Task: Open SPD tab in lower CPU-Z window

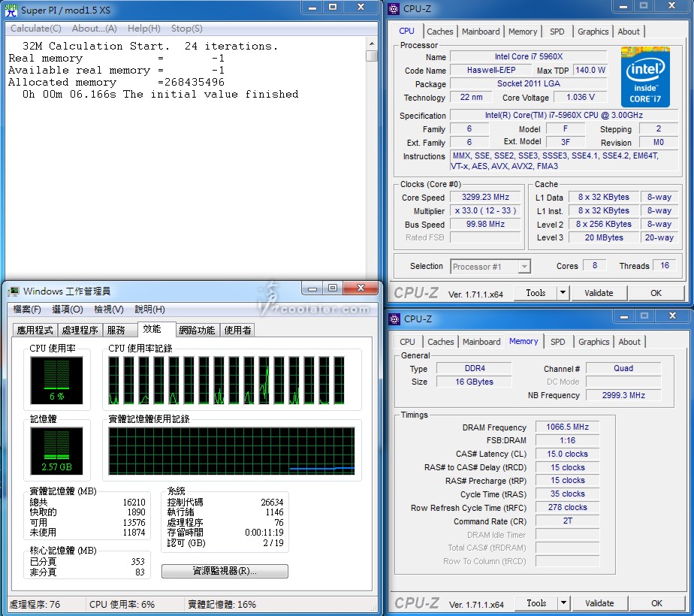Action: pos(557,342)
